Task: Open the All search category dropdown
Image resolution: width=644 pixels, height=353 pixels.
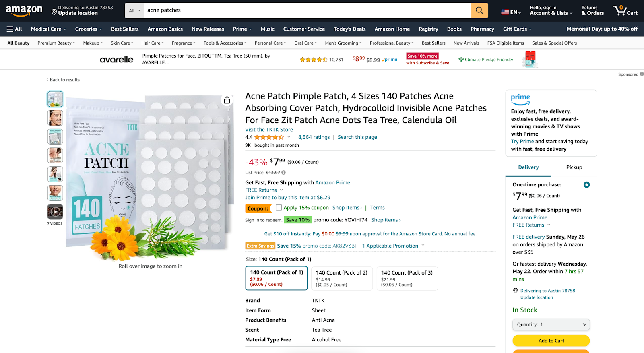Action: pyautogui.click(x=134, y=10)
